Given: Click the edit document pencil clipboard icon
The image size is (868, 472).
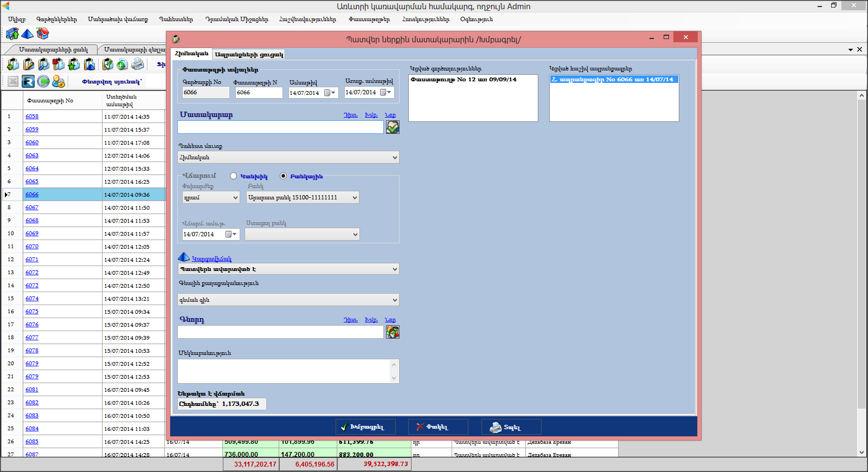Looking at the screenshot, I should point(28,64).
